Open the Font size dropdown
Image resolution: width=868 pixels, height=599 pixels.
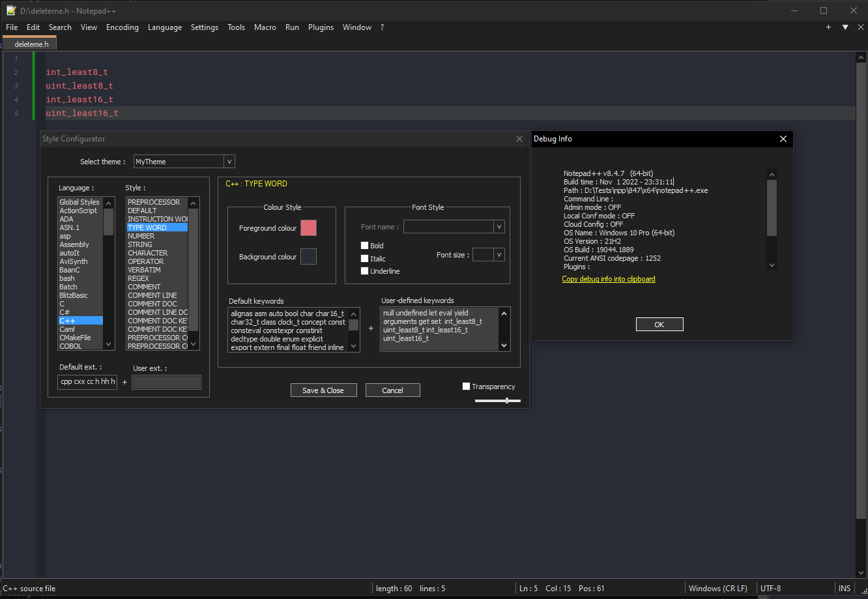(499, 255)
